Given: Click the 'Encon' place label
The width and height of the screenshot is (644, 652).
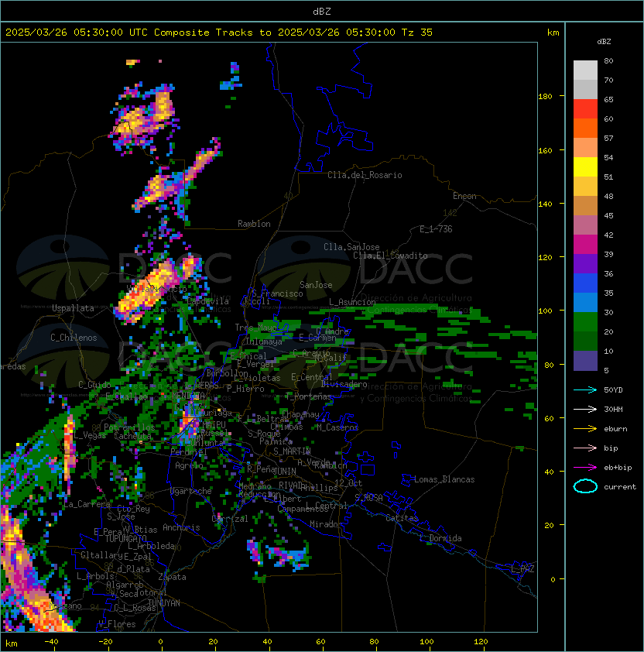Looking at the screenshot, I should tap(464, 196).
